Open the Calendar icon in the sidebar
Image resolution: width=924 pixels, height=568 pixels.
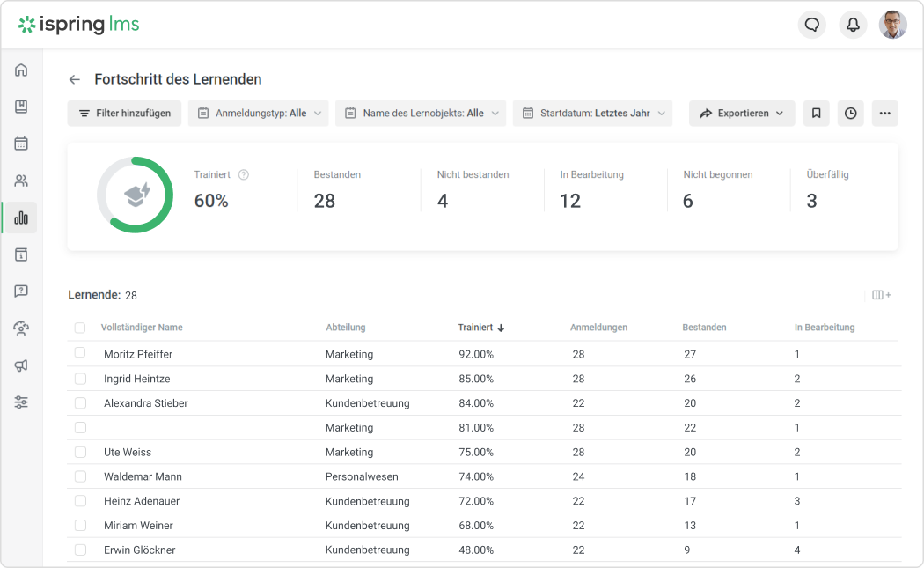[x=21, y=143]
